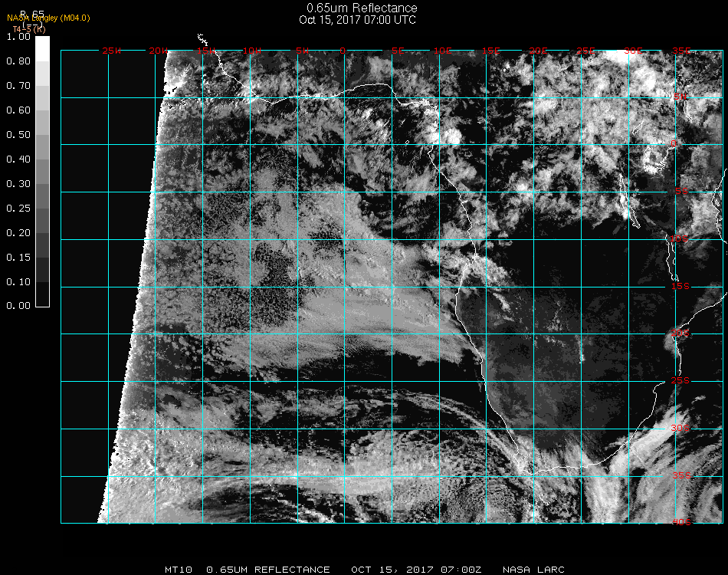728x575 pixels.
Task: Click the '15E' longitude label
Action: pos(491,51)
